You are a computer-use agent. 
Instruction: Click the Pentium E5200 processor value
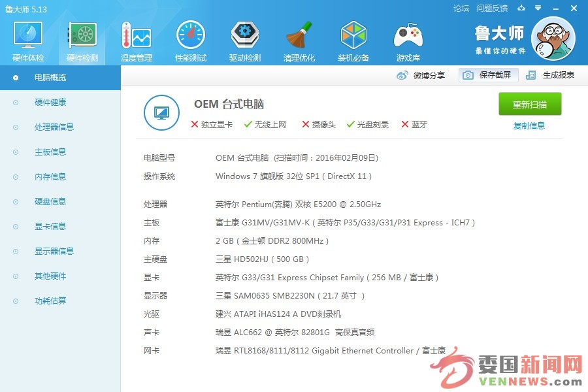pyautogui.click(x=298, y=204)
